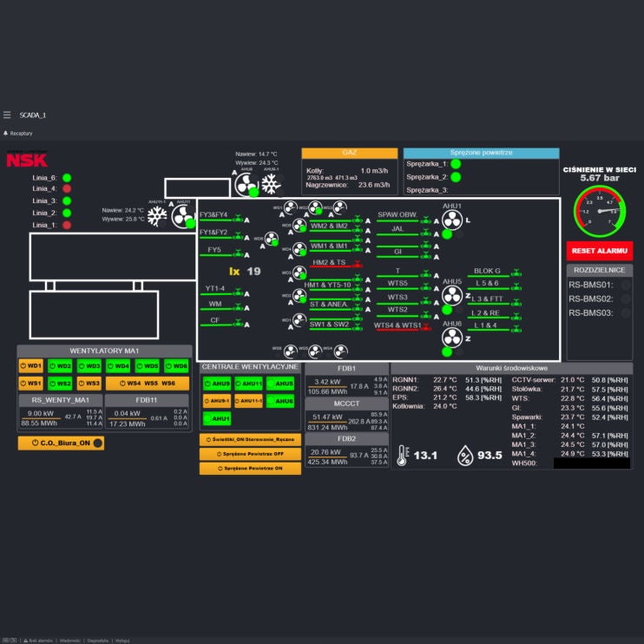Select the AHU9-1 snowflake cooling icon

coord(272,184)
